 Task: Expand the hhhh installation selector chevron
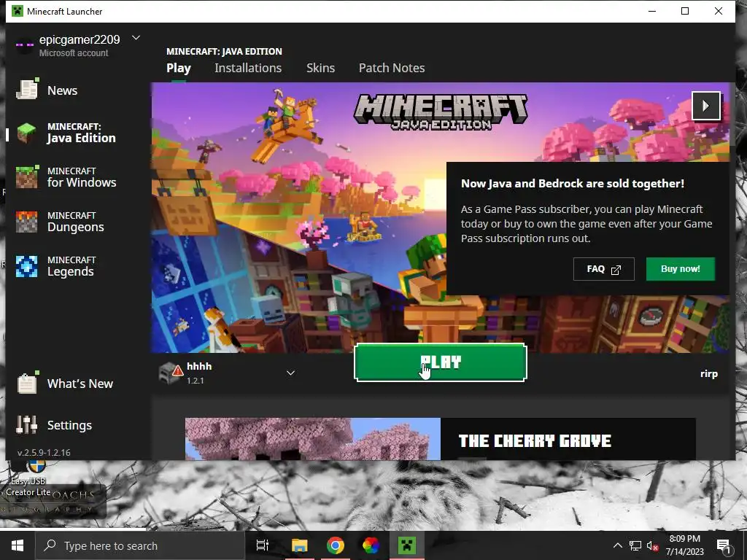(290, 373)
